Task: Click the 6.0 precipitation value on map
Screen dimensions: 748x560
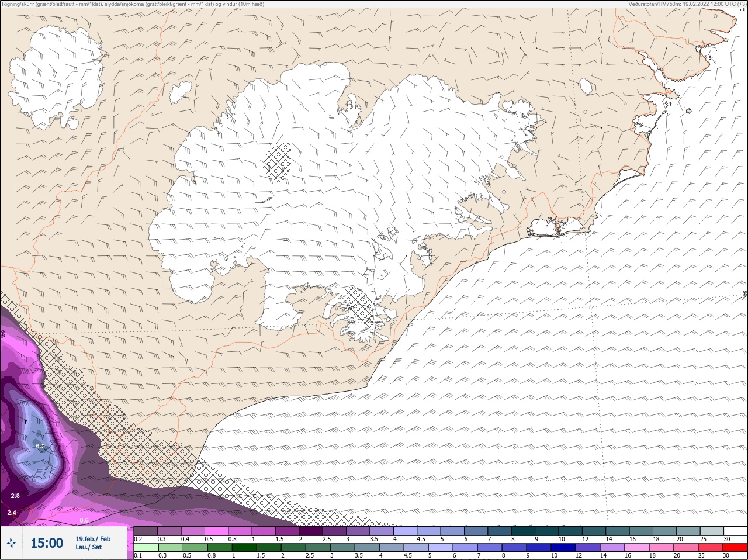Action: (x=40, y=446)
